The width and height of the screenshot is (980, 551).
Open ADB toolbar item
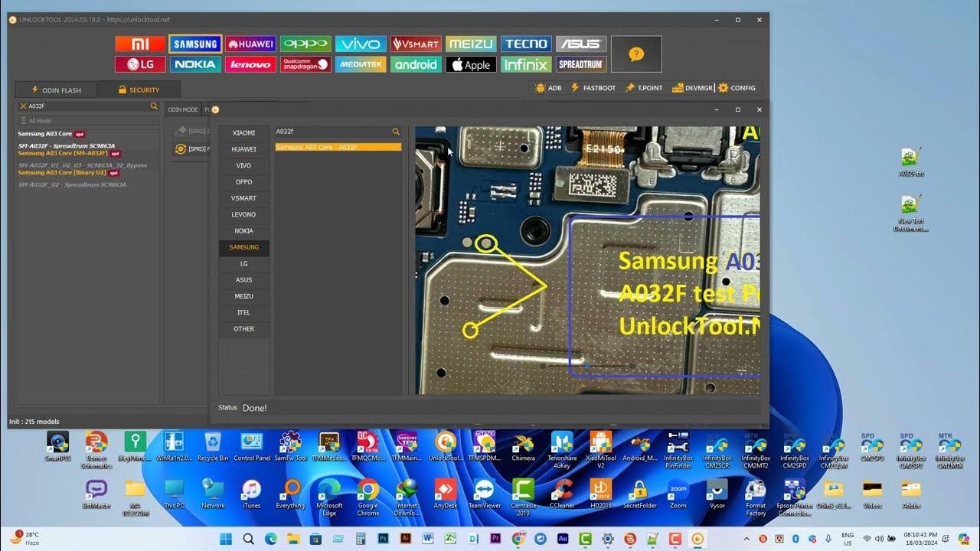(549, 88)
